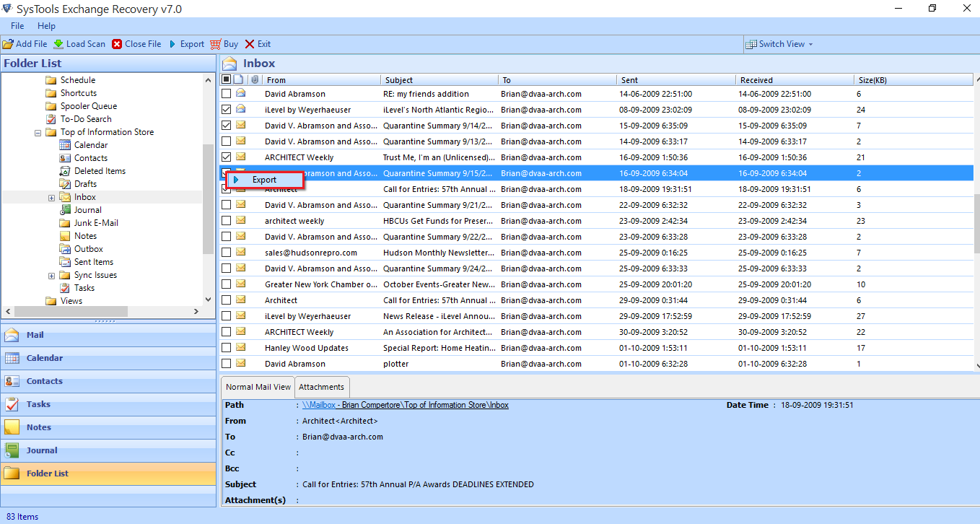Click the Exit toolbar icon

[250, 44]
